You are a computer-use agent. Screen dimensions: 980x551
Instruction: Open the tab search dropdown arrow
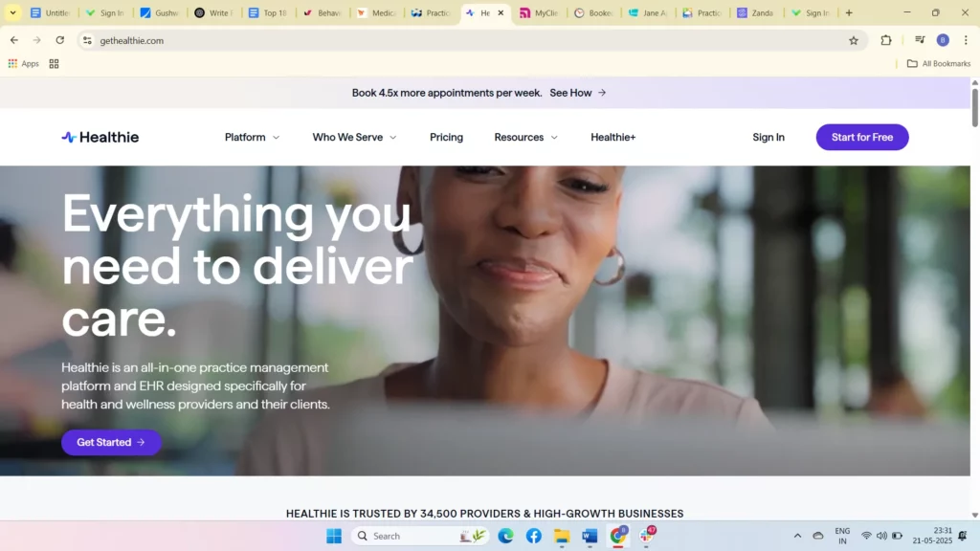pos(13,13)
